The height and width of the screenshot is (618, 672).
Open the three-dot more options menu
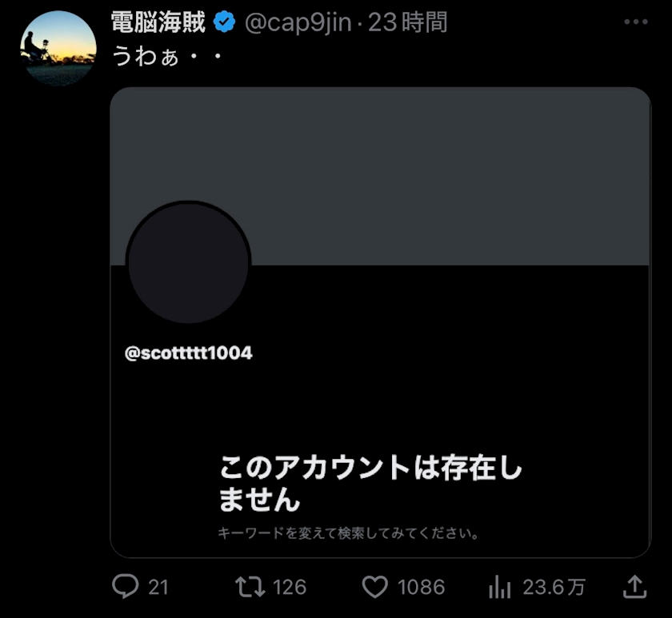click(x=635, y=22)
